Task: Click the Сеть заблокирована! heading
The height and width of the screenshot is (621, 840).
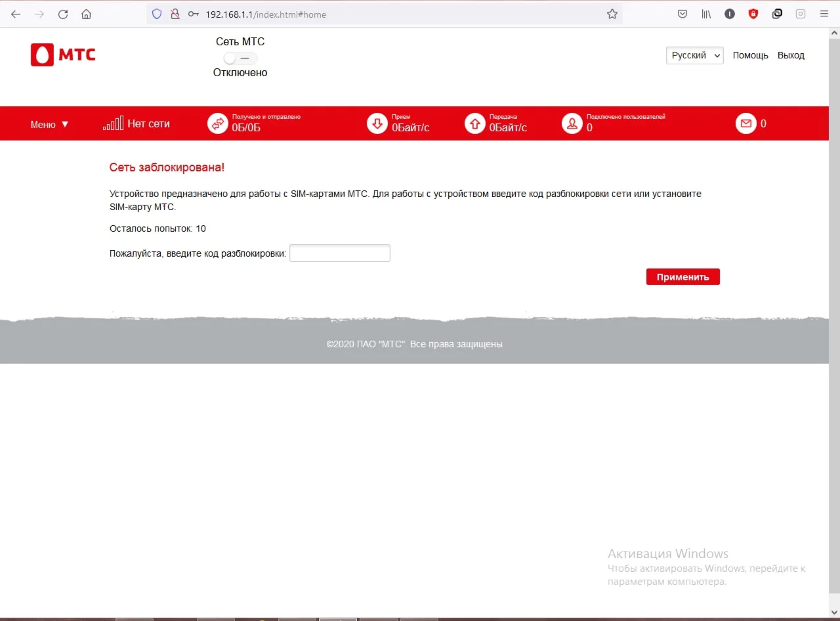Action: click(x=167, y=167)
